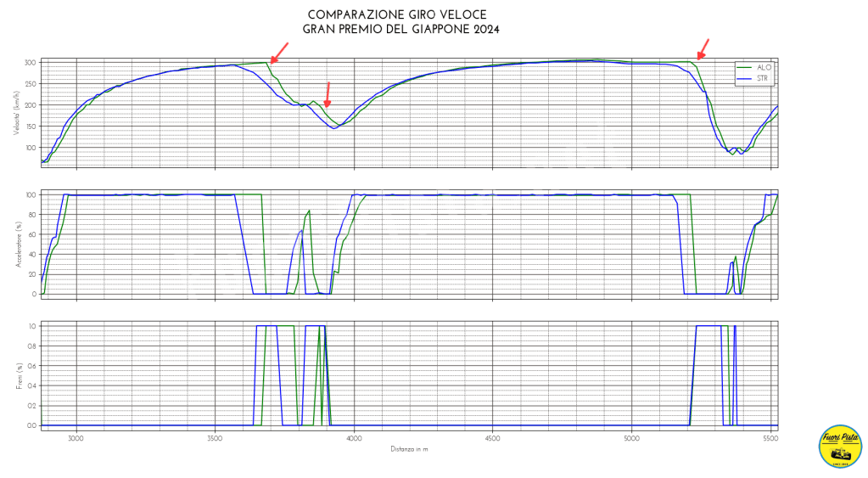
Task: Click the Fuori Pista logo badge
Action: 839,446
